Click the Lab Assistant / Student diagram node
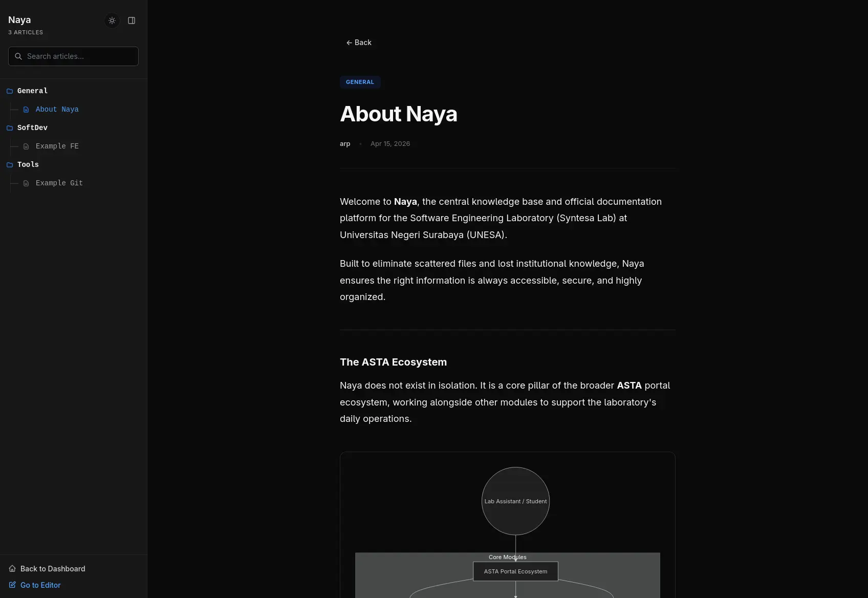 pyautogui.click(x=515, y=501)
